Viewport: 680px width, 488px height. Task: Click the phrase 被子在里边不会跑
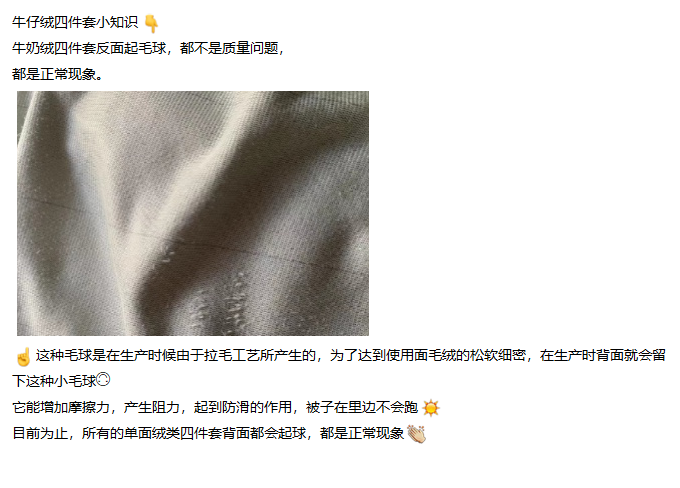coord(362,407)
